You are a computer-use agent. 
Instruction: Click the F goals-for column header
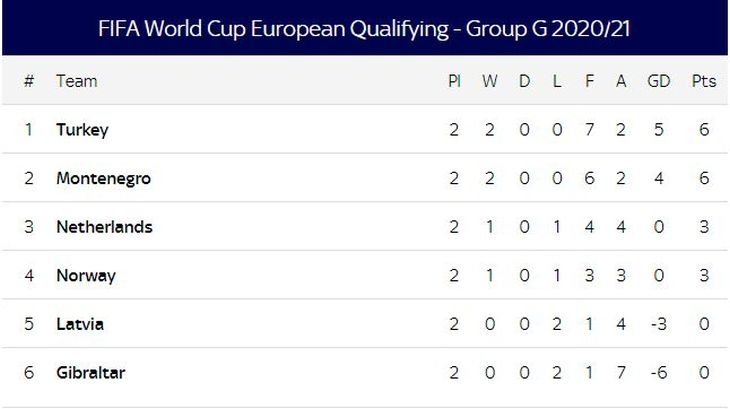(589, 81)
